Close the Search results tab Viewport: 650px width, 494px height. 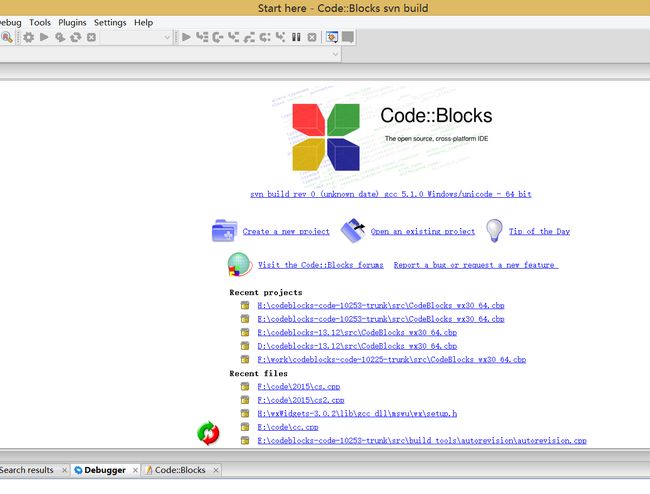(x=64, y=470)
